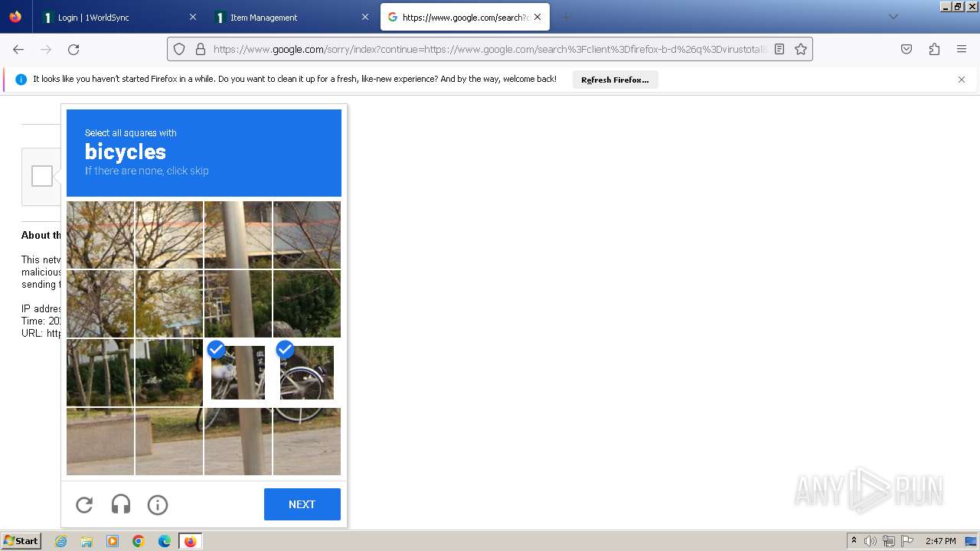Close the Login | 1WorldSync tab

(193, 17)
